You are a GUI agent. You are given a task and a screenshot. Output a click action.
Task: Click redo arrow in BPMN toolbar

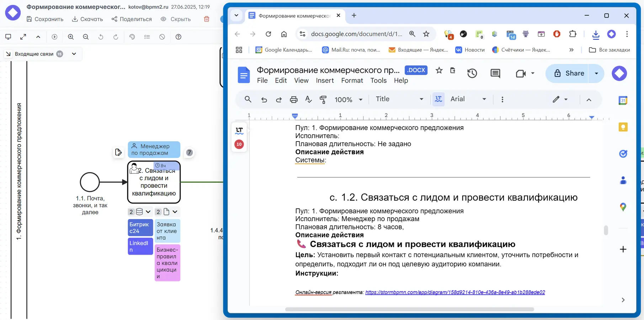[x=116, y=37]
